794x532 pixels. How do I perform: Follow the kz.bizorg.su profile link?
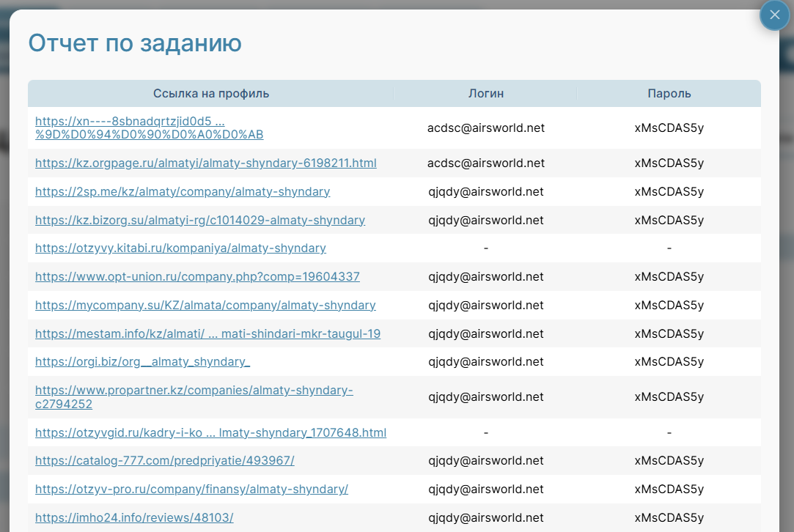coord(199,221)
